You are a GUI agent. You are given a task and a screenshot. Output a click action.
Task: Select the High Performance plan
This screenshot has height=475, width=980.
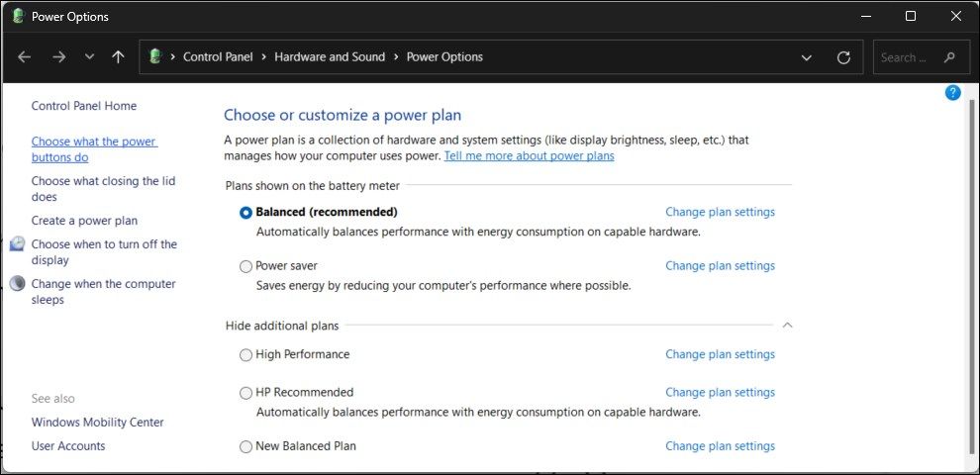(246, 355)
